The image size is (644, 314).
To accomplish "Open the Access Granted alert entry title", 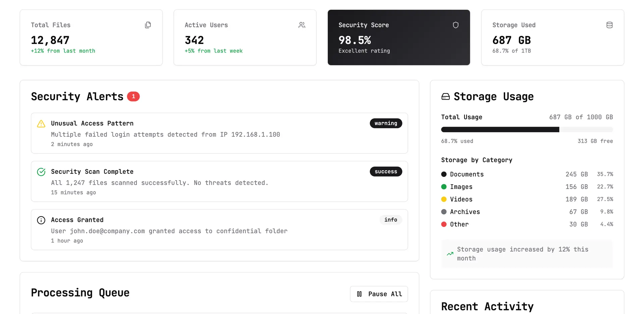I will (x=77, y=220).
